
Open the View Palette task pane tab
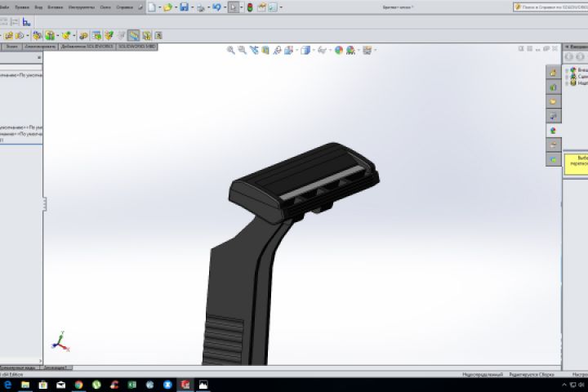pyautogui.click(x=553, y=116)
